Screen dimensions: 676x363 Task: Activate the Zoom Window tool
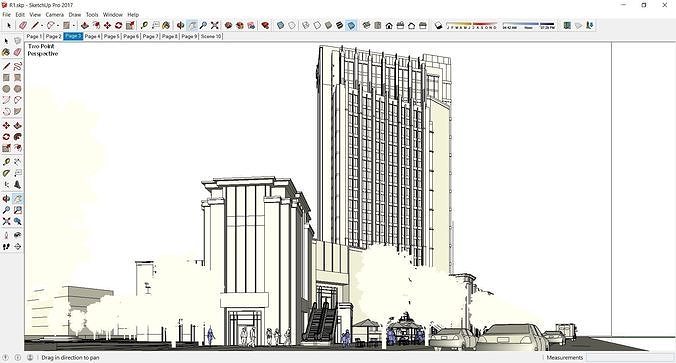click(x=17, y=210)
